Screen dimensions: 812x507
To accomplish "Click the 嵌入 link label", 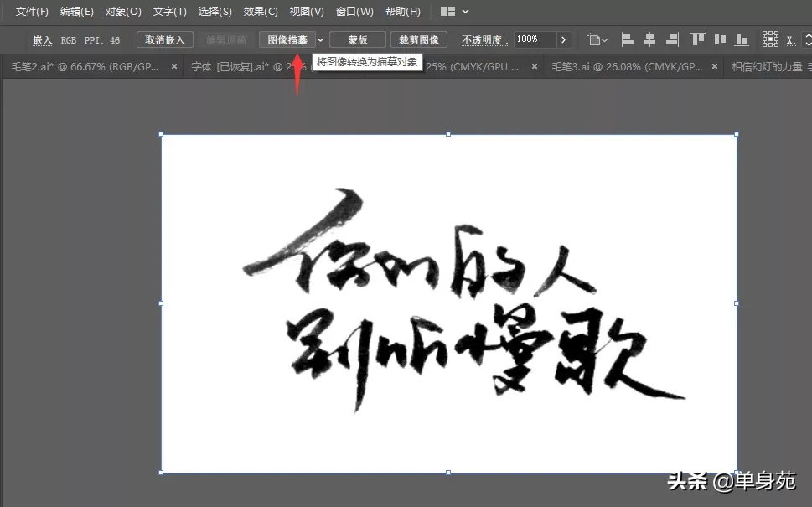I will (x=43, y=40).
